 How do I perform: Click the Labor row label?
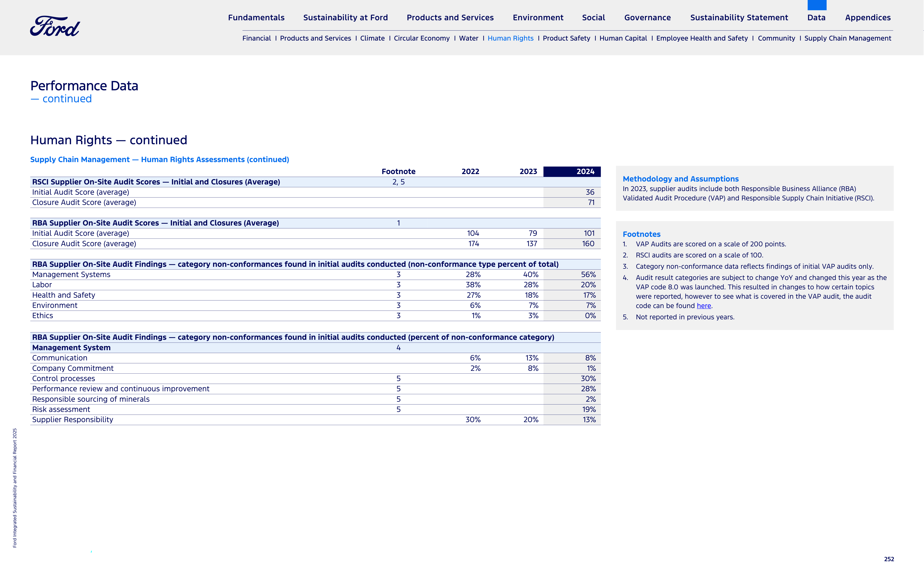point(42,285)
